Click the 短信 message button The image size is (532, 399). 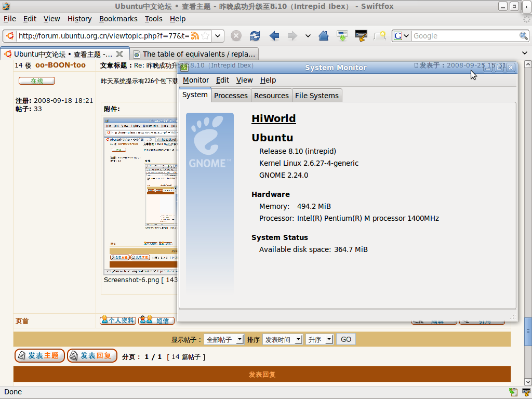point(156,320)
